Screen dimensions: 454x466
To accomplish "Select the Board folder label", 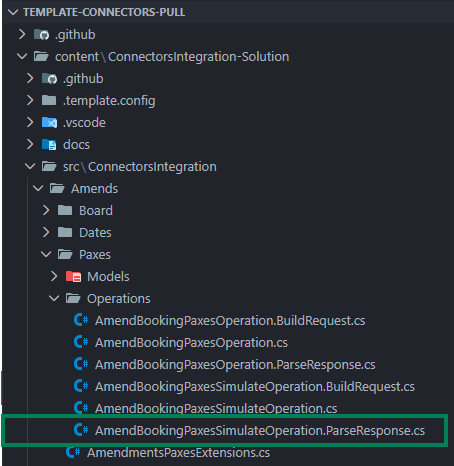I will [x=96, y=211].
